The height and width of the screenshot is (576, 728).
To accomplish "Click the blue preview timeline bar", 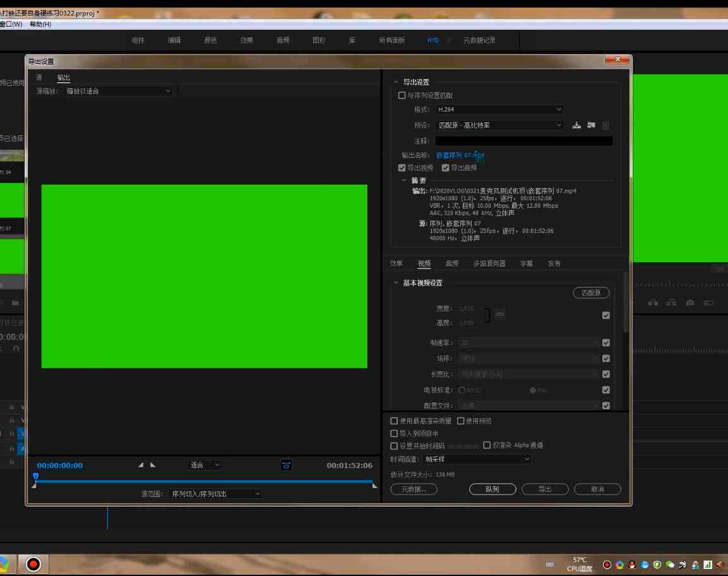I will 205,481.
